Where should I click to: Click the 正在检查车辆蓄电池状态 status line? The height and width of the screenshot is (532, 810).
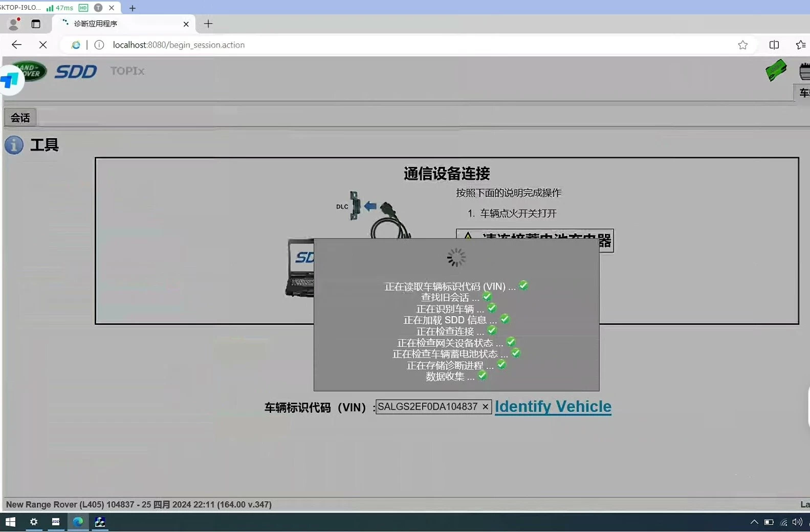point(450,354)
